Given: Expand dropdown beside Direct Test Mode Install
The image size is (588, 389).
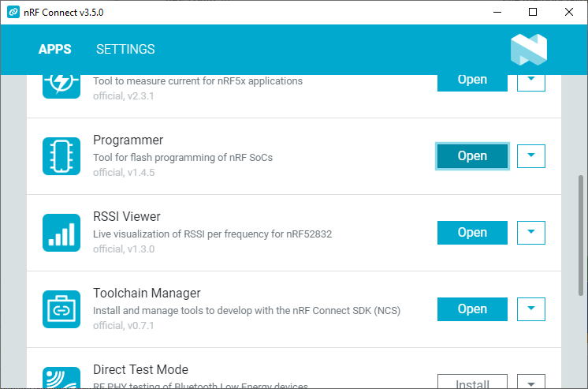Looking at the screenshot, I should click(531, 381).
